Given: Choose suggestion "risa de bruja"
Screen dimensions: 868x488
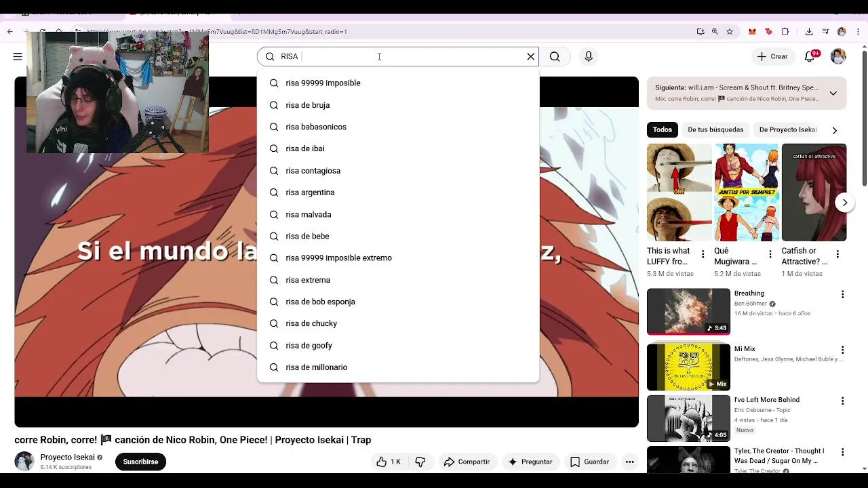Looking at the screenshot, I should pyautogui.click(x=398, y=105).
